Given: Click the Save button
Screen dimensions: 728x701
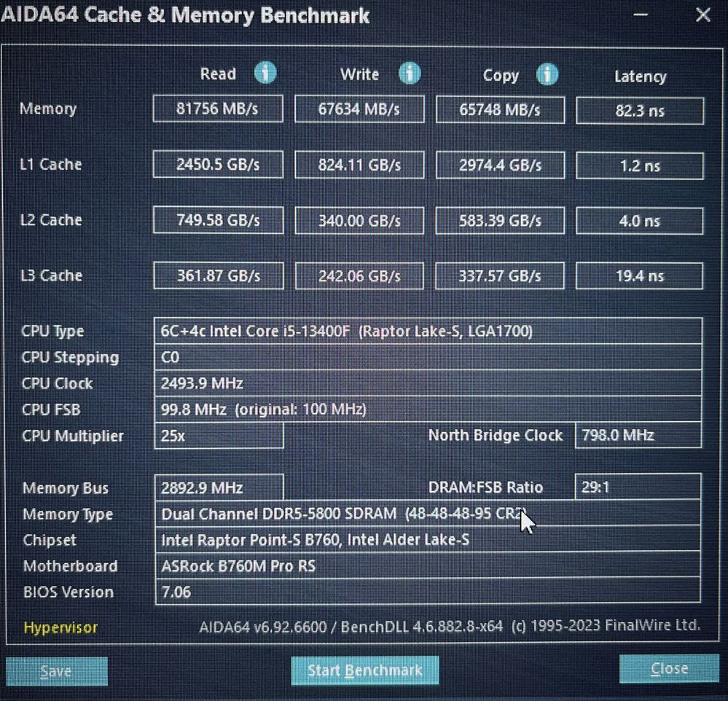Looking at the screenshot, I should [57, 671].
